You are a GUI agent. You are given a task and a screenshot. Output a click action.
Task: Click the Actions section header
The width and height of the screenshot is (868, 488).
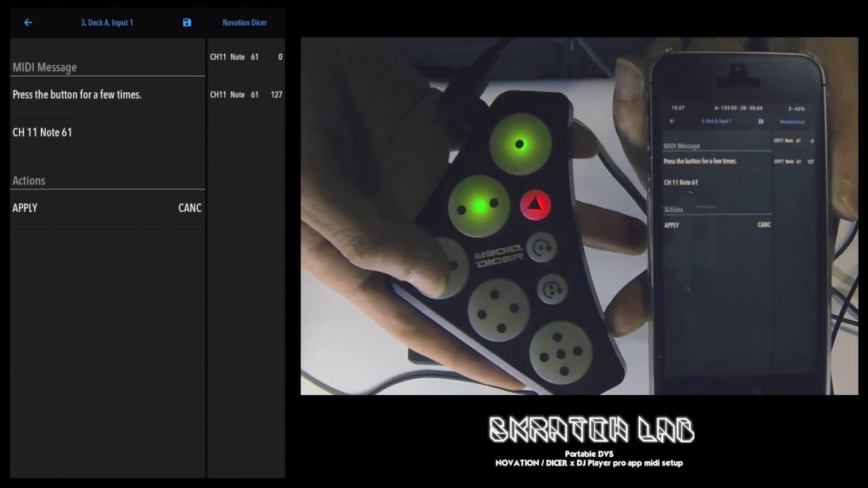click(28, 180)
